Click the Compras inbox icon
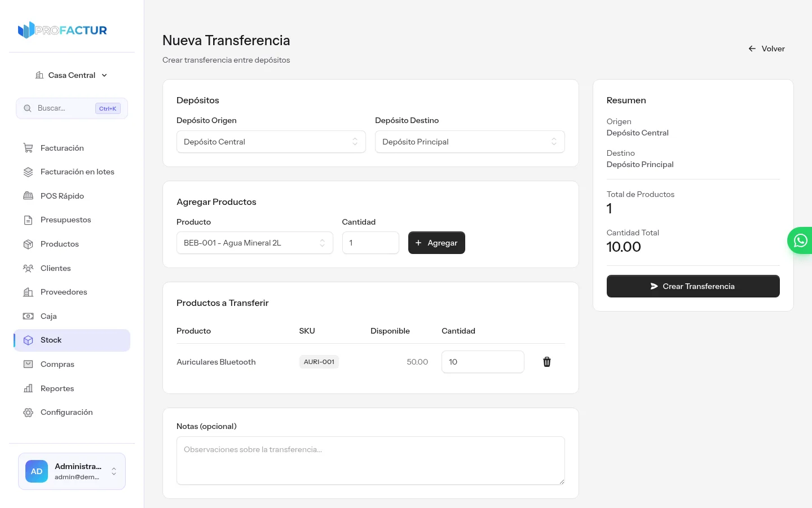Image resolution: width=812 pixels, height=508 pixels. click(x=28, y=364)
